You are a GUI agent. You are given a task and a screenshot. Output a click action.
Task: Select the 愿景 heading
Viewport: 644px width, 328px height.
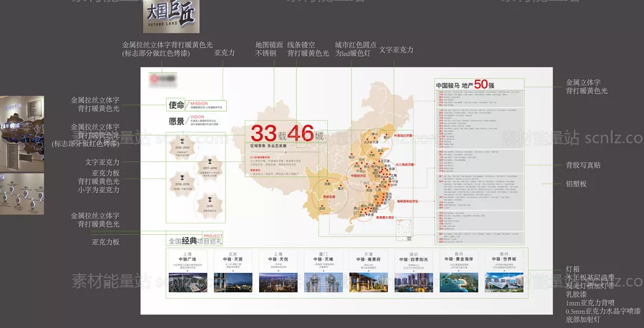coord(176,121)
